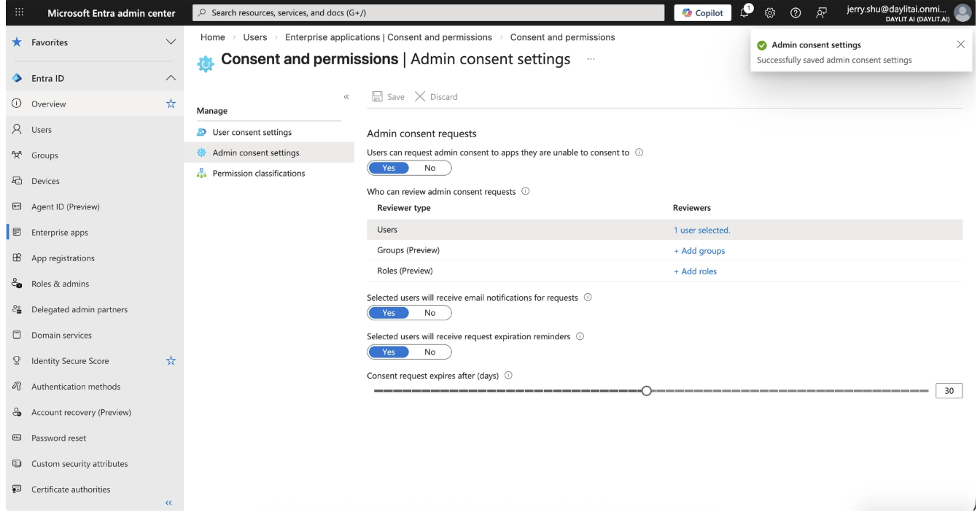
Task: Click the Enterprise apps sidebar icon
Action: [x=16, y=233]
